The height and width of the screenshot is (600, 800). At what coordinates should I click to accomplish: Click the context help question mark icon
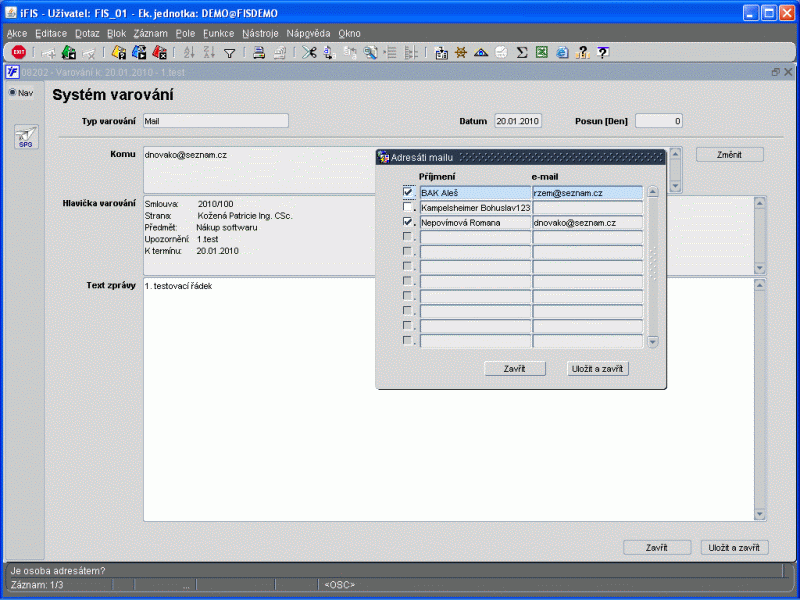(x=603, y=52)
